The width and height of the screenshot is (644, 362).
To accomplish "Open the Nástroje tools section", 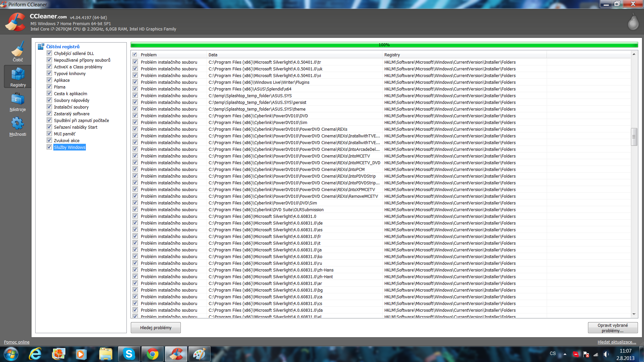I will click(x=18, y=102).
